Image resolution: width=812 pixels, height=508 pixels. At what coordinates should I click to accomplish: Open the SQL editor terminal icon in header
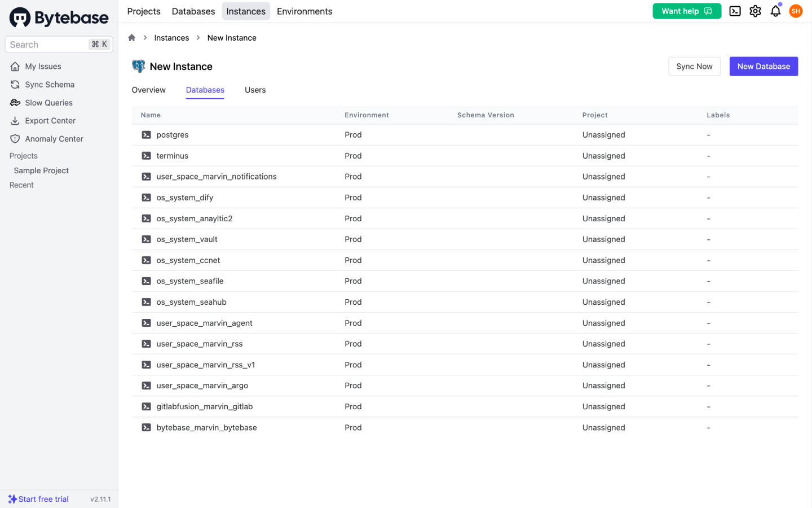(735, 11)
